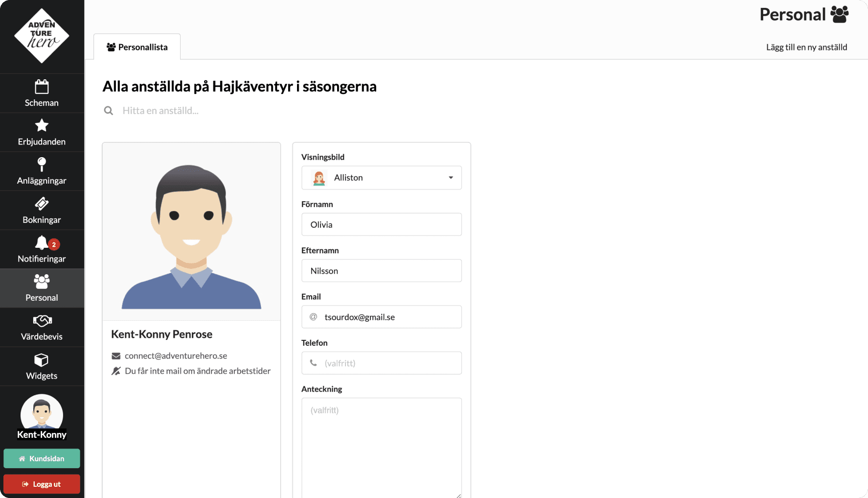This screenshot has height=498, width=868.
Task: Switch to the Personallista tab
Action: 137,47
